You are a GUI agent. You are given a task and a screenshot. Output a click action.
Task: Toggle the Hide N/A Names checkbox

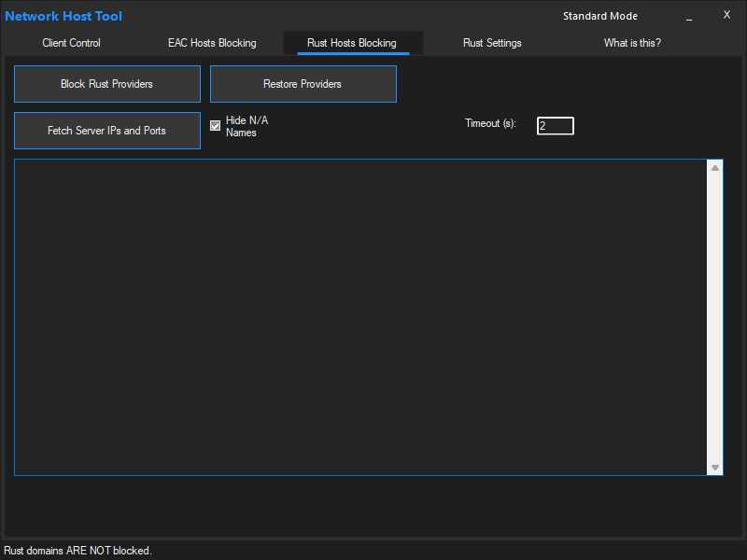216,126
